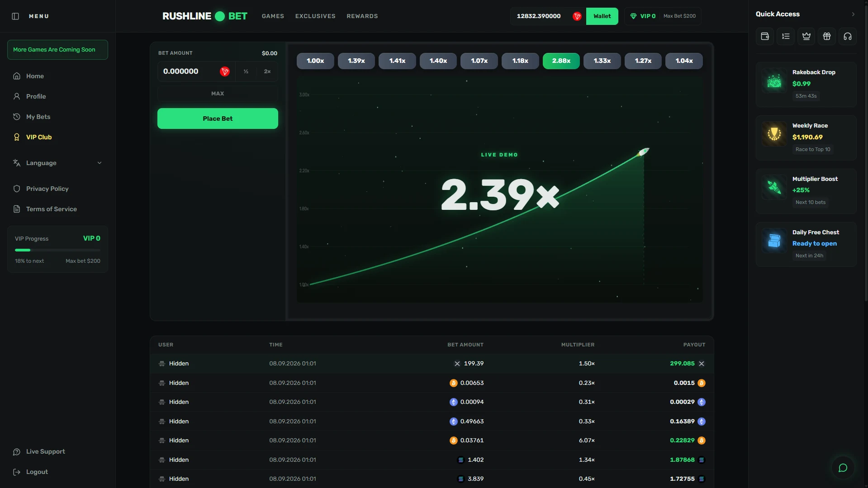Image resolution: width=868 pixels, height=488 pixels.
Task: Click the Daily Free Chest icon
Action: pyautogui.click(x=774, y=241)
